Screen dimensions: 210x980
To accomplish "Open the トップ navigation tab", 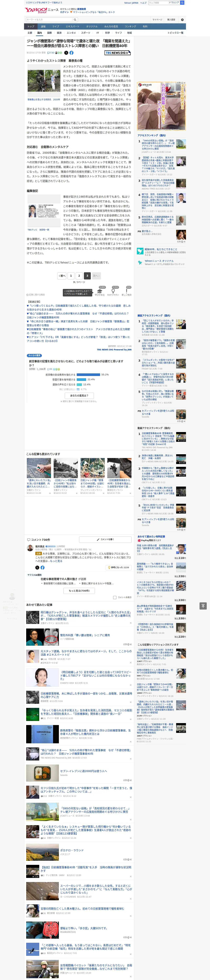I will click(31, 27).
